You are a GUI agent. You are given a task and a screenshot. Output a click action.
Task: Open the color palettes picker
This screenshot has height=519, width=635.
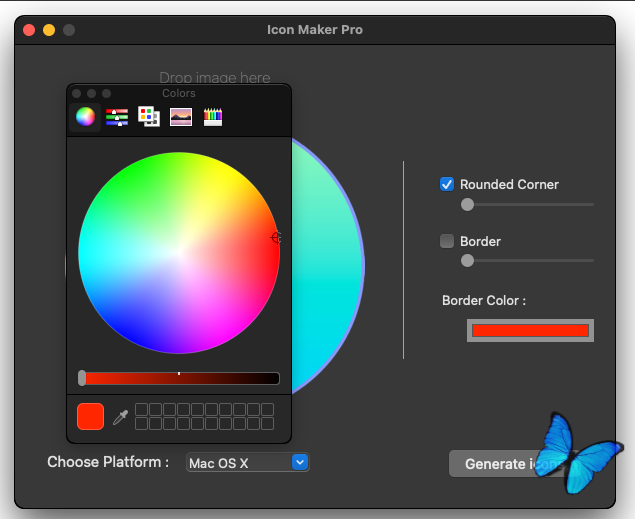[x=149, y=117]
